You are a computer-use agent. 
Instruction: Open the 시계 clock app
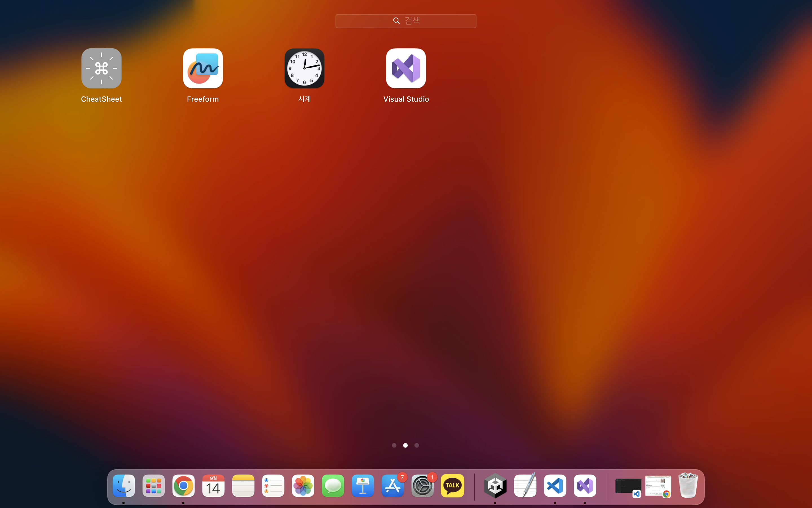[x=304, y=68]
